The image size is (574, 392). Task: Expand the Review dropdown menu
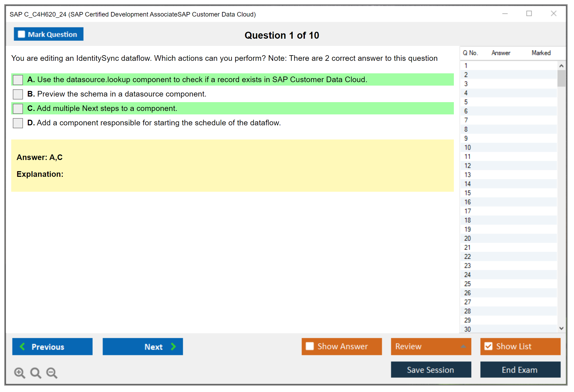coord(463,346)
